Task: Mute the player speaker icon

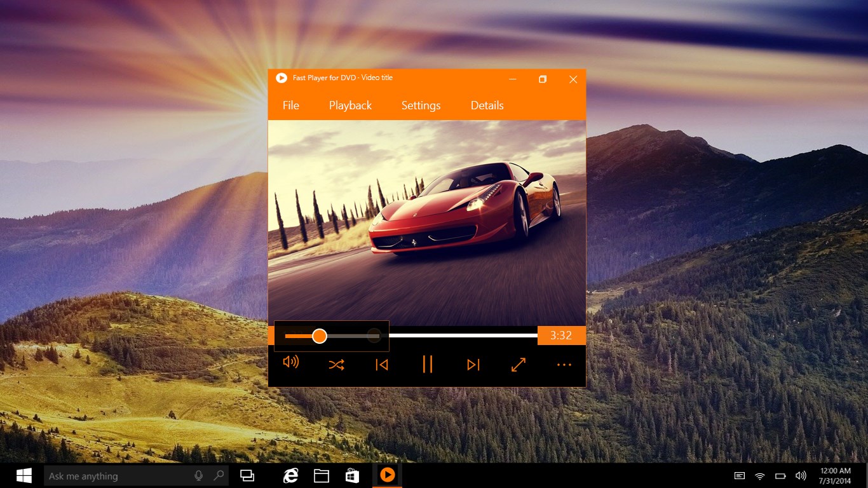Action: point(290,362)
